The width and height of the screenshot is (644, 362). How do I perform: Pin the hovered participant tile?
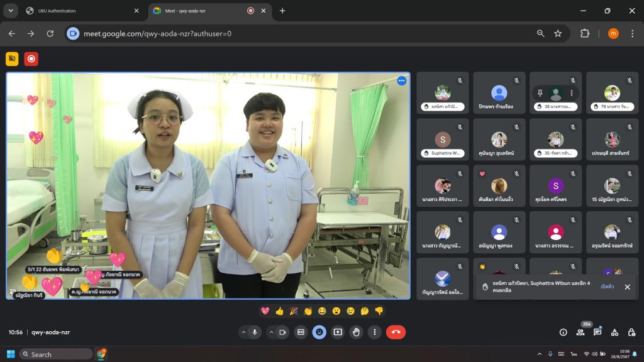(539, 92)
